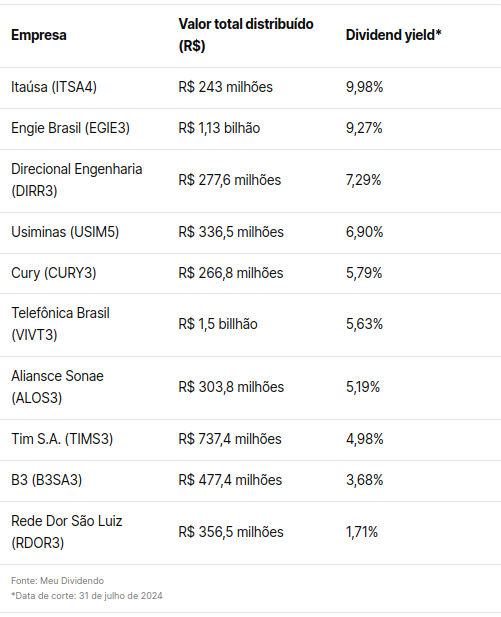The width and height of the screenshot is (501, 617).
Task: Select the Engie Brasil (EGIE3) cell
Action: [70, 128]
